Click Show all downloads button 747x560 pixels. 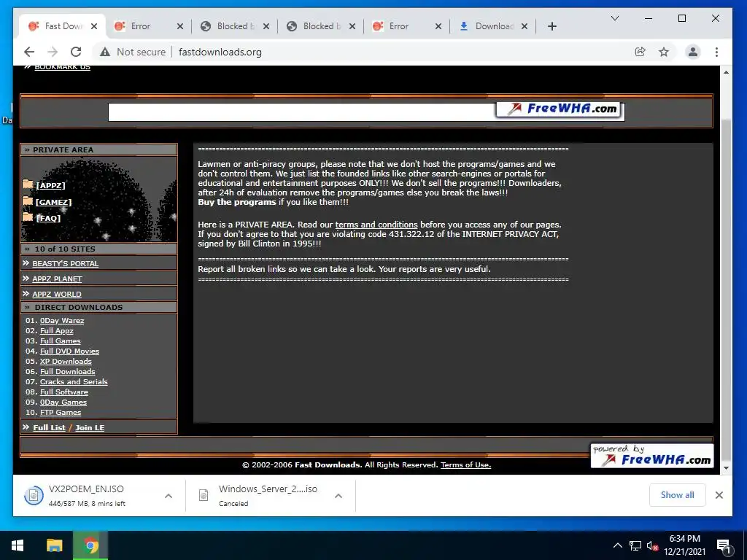pos(678,495)
